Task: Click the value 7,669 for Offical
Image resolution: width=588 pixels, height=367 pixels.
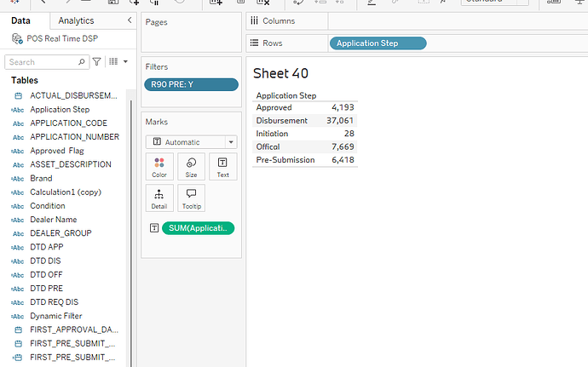Action: coord(343,147)
